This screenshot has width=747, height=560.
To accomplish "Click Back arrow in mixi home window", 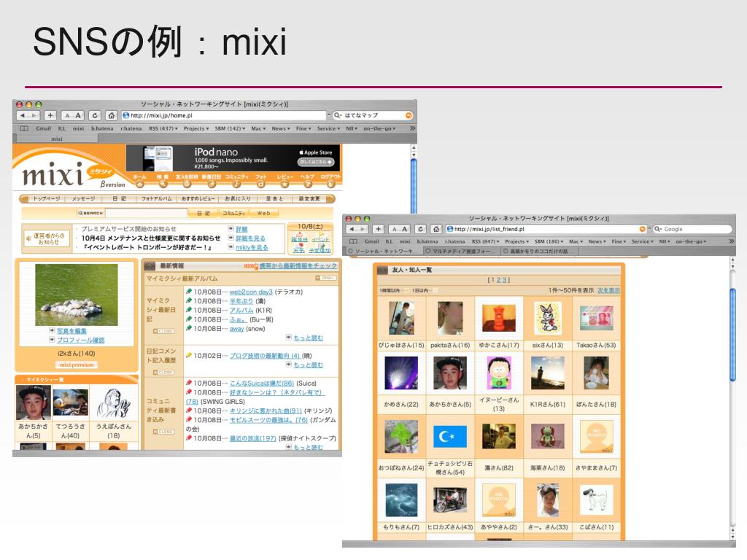I will point(23,115).
